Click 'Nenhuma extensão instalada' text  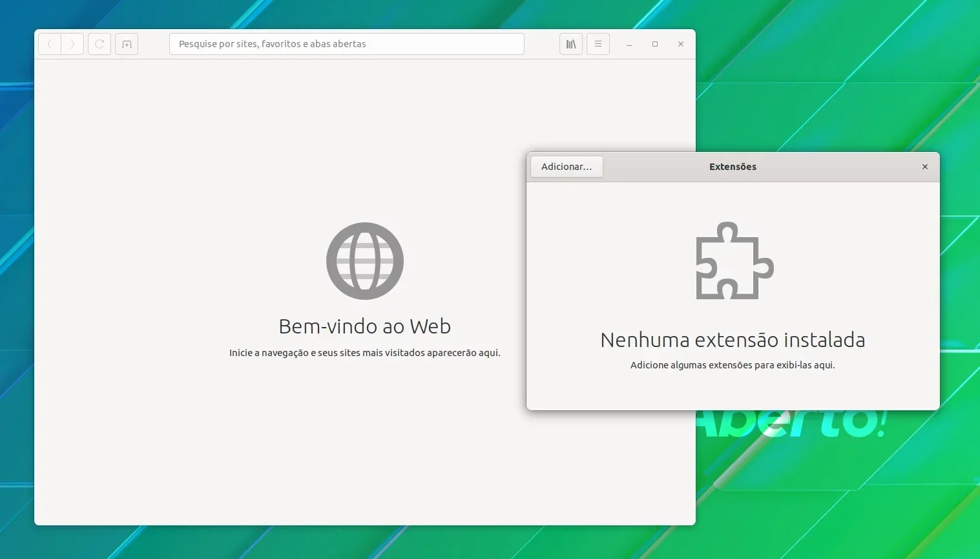click(x=733, y=340)
